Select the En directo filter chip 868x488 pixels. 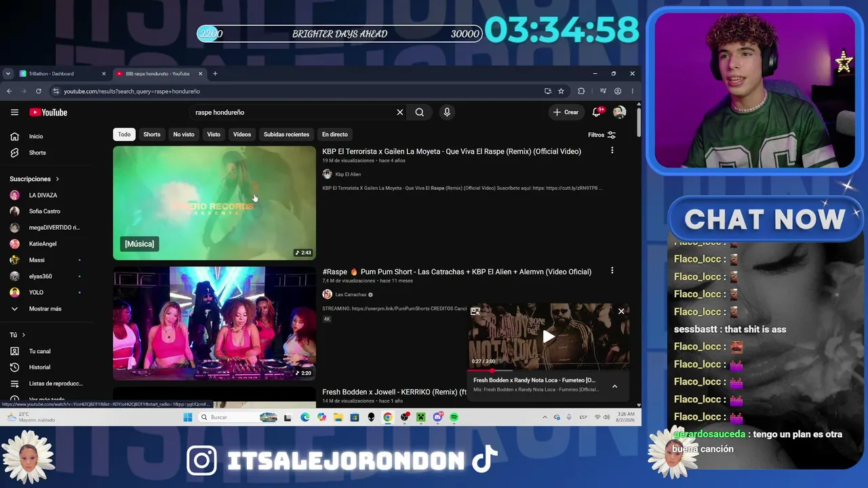tap(335, 134)
